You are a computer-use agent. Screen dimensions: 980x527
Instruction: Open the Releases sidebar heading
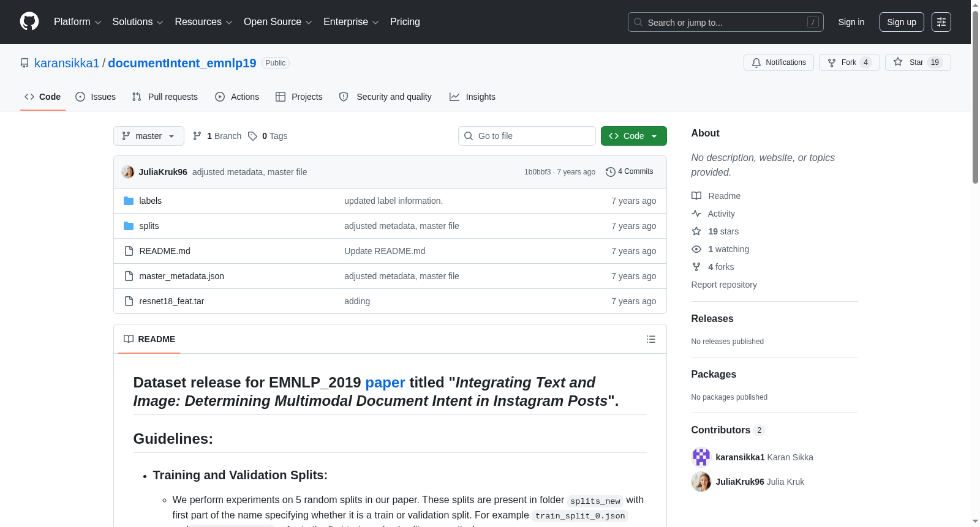(x=712, y=319)
